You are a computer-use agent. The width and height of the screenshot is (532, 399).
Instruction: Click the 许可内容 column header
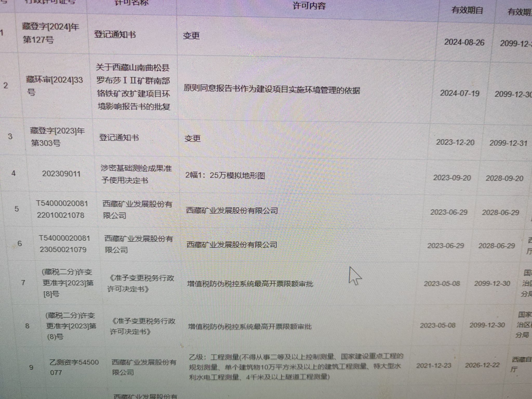tap(309, 6)
